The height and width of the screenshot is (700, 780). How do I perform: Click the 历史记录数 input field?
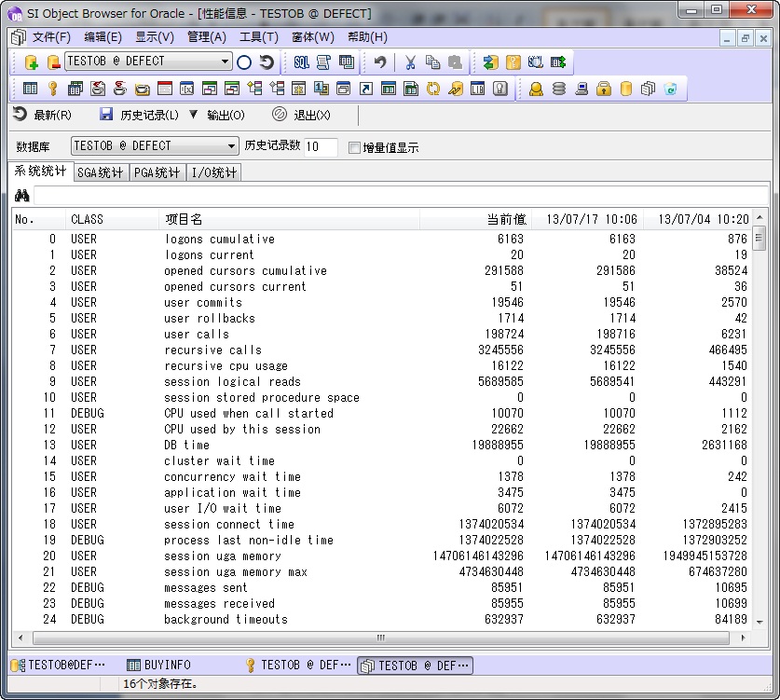321,146
